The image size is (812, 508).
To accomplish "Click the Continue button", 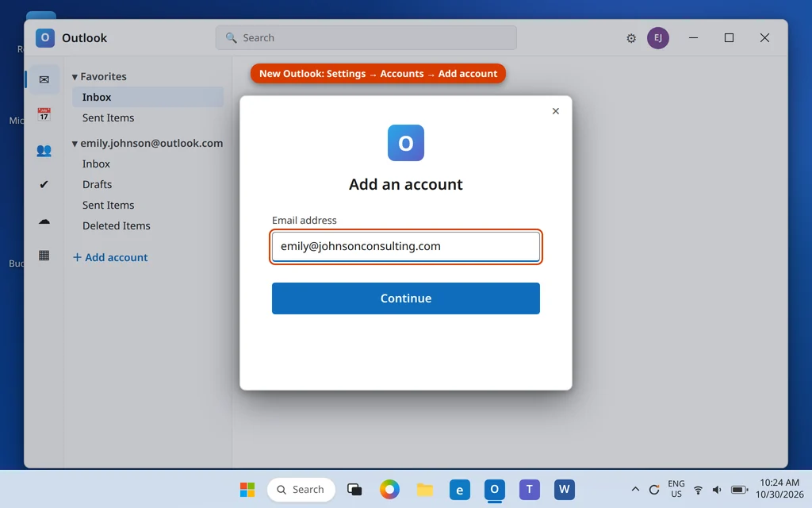I will (405, 298).
